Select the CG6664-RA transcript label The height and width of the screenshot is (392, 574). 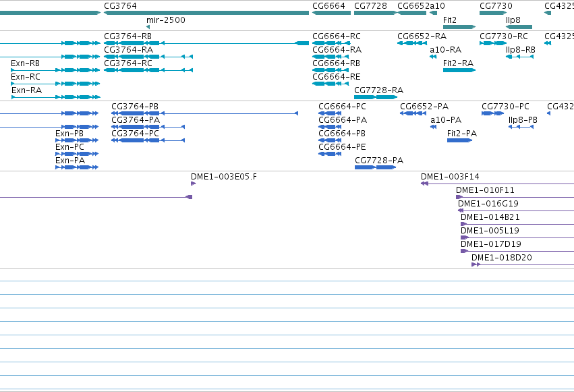(337, 50)
